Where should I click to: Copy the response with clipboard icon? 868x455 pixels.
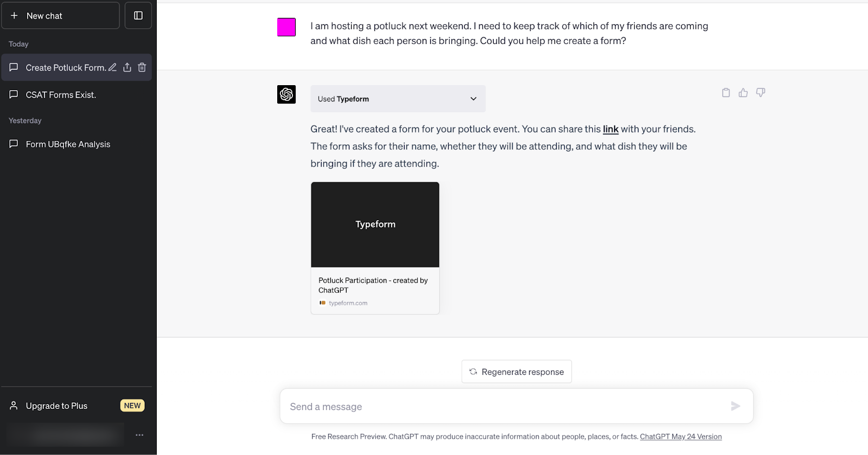tap(726, 93)
